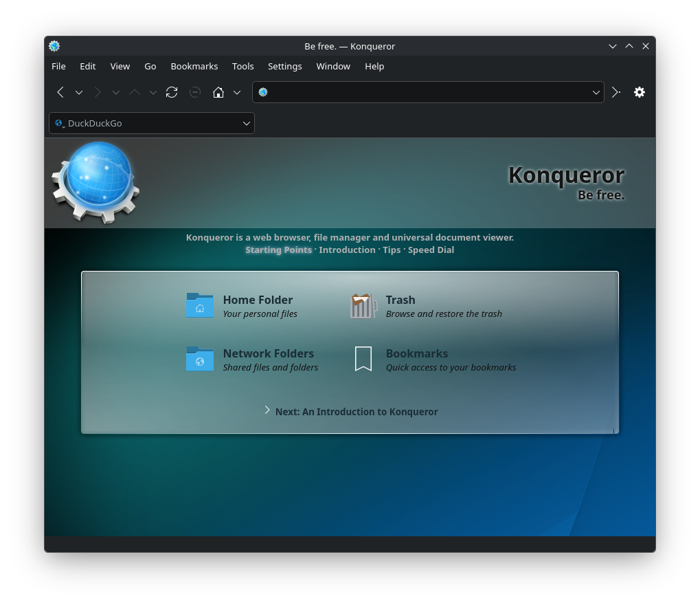Click the 'Your personal files' description
The width and height of the screenshot is (700, 605).
tap(260, 313)
